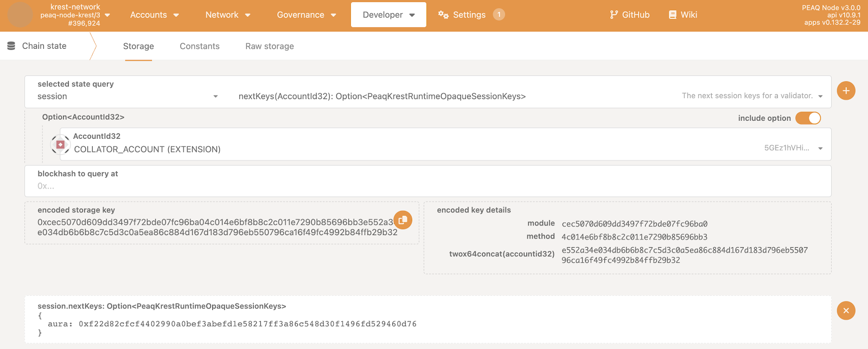Switch to the Constants tab
Screen dimensions: 868x349
tap(200, 46)
